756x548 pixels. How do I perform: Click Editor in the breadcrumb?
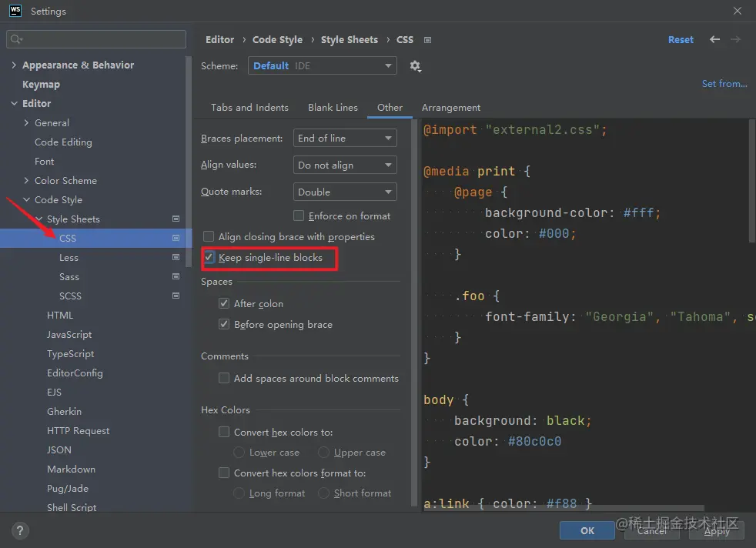[x=220, y=40]
